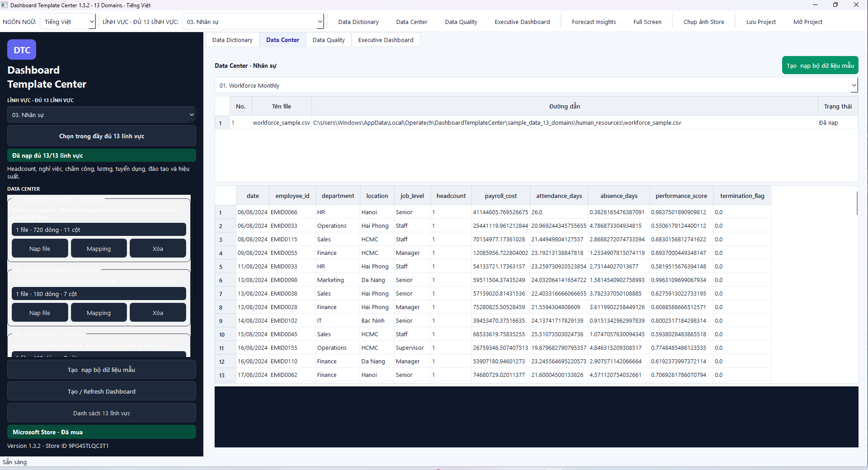Click the DTC logo badge
Image resolution: width=868 pixels, height=470 pixels.
22,50
